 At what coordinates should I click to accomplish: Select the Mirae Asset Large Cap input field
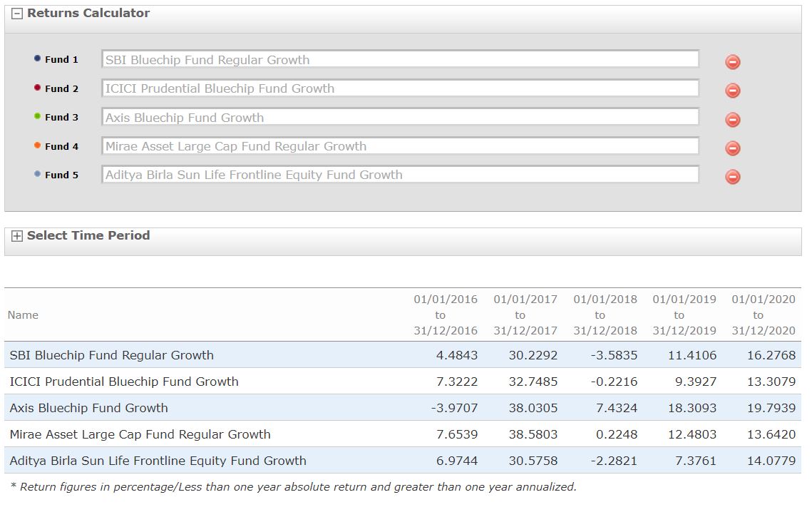(x=400, y=146)
